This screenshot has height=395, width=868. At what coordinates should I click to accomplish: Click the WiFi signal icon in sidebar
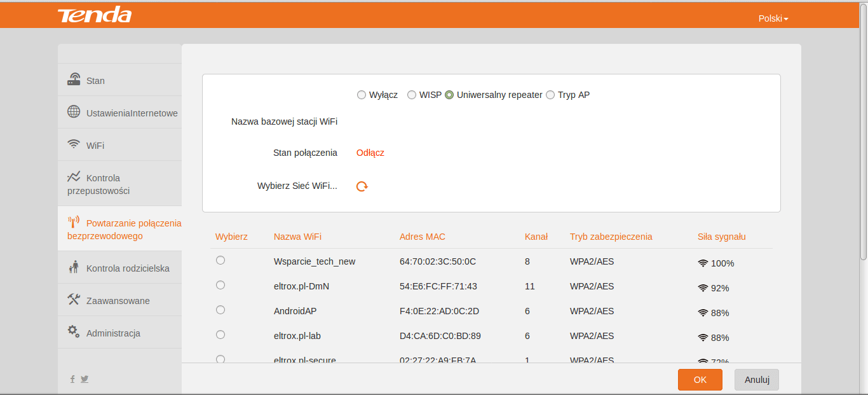(74, 144)
